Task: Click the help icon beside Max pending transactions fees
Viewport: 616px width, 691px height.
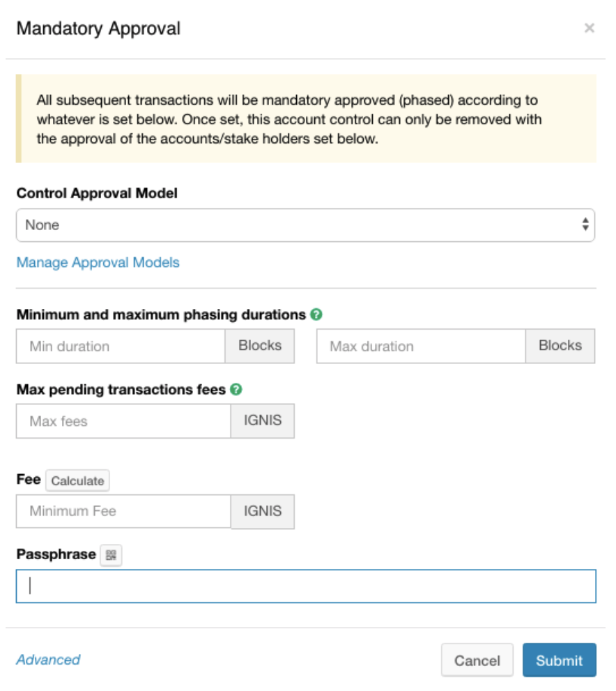Action: coord(236,390)
